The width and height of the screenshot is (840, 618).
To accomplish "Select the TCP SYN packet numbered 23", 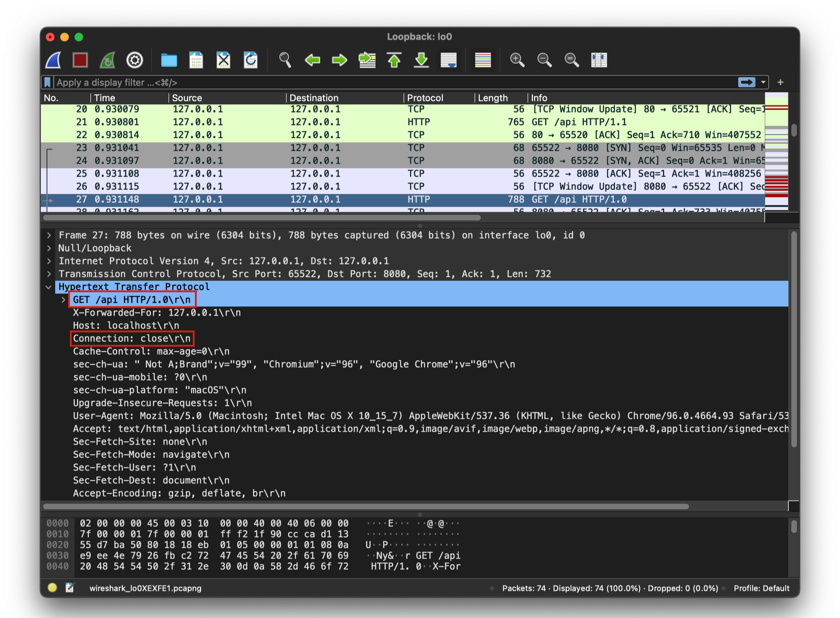I will (x=294, y=148).
